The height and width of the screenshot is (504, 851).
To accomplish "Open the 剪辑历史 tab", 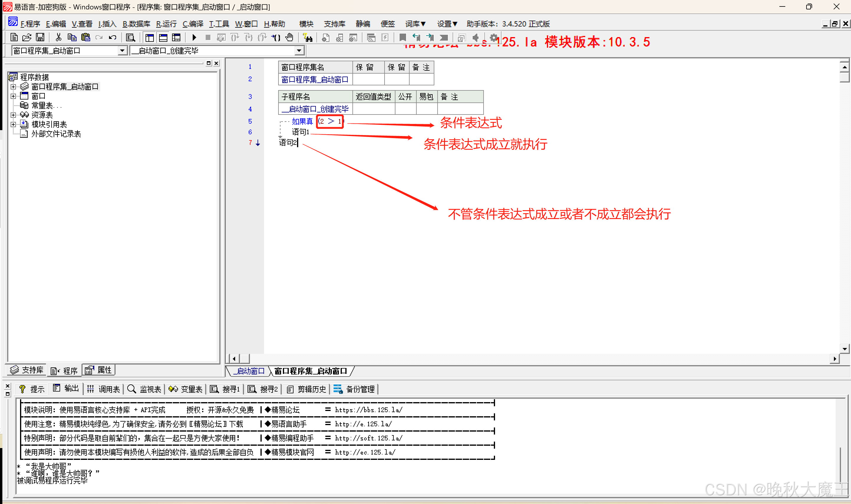I will (x=306, y=389).
